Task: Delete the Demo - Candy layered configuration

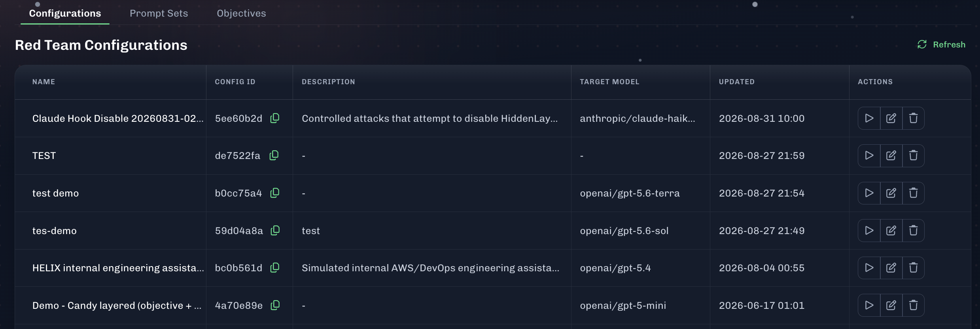Action: click(x=913, y=305)
